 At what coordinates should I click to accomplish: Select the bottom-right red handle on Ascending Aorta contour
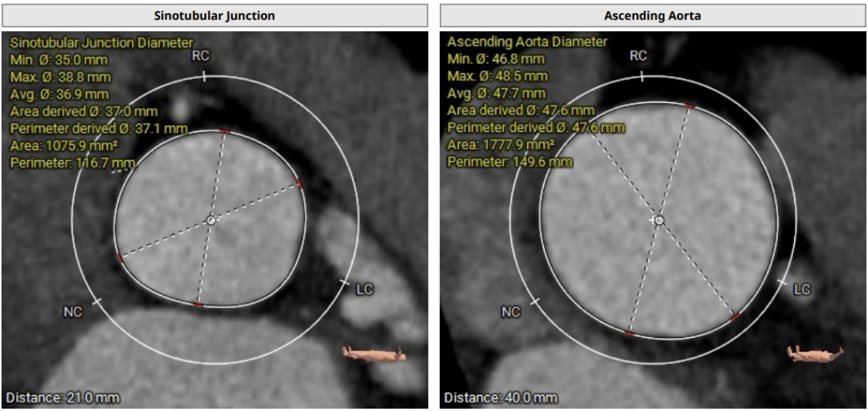pyautogui.click(x=735, y=317)
